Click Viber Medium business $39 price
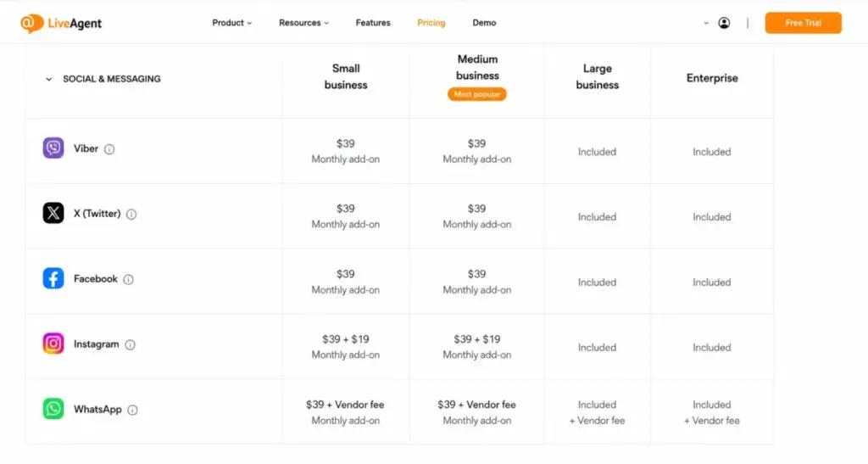Viewport: 868px width, 464px height. 476,143
